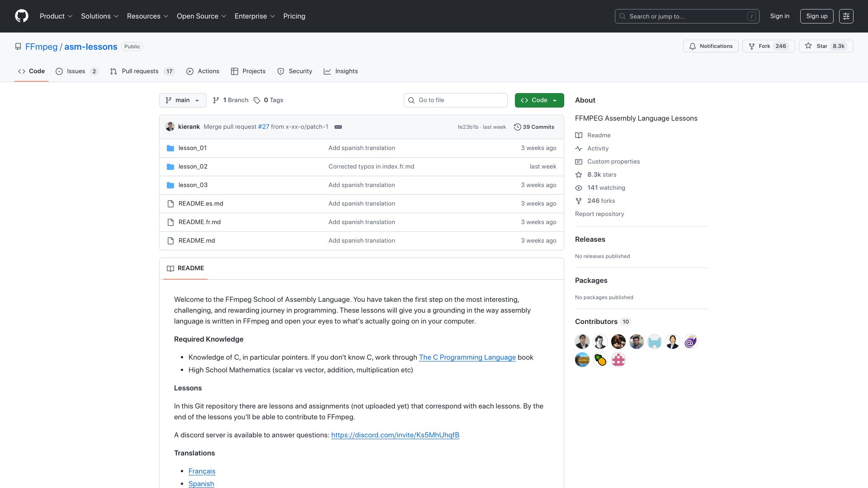Open the GitHub home logo
The width and height of the screenshot is (868, 488).
[x=22, y=16]
